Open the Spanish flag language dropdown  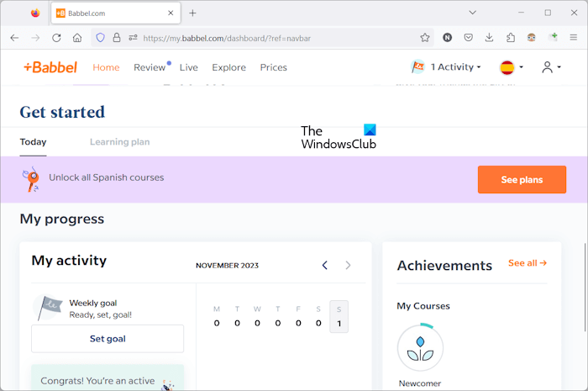tap(512, 67)
